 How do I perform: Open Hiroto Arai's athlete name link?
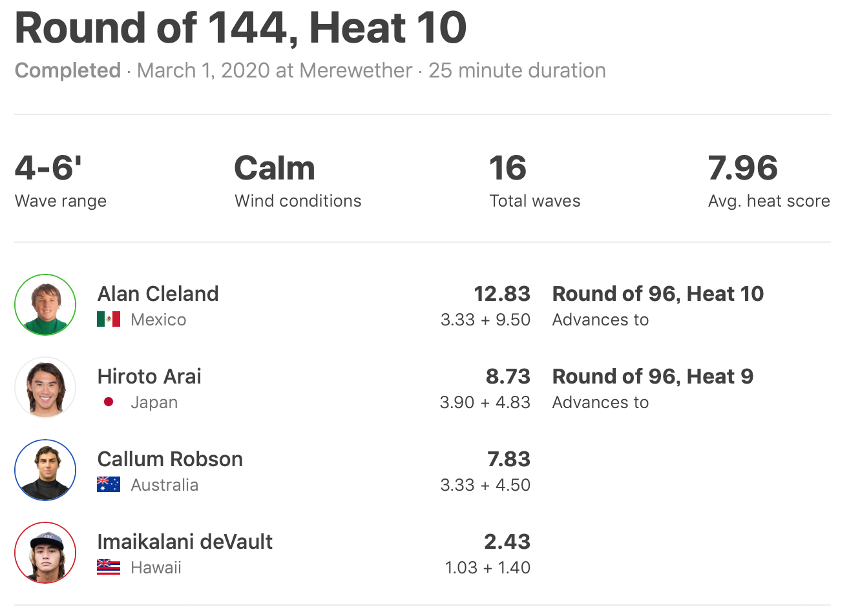coord(149,376)
